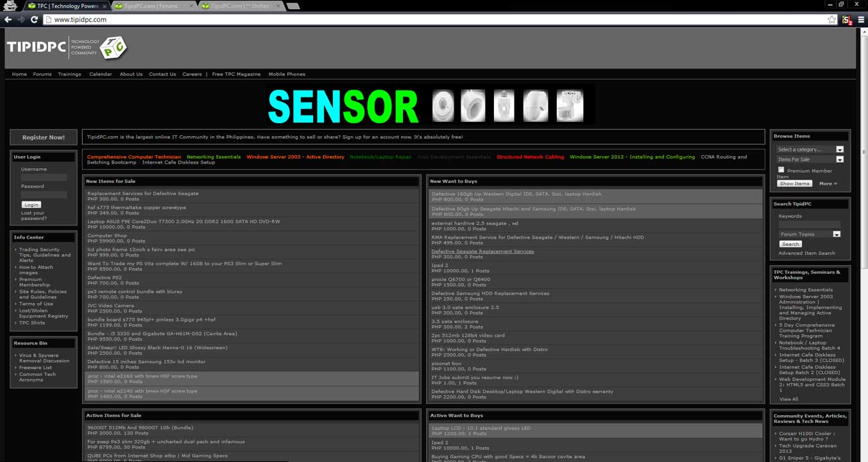Open 'Internet Cafe Diskless Setup' banner link
Viewport: 868px width, 462px height.
point(178,162)
